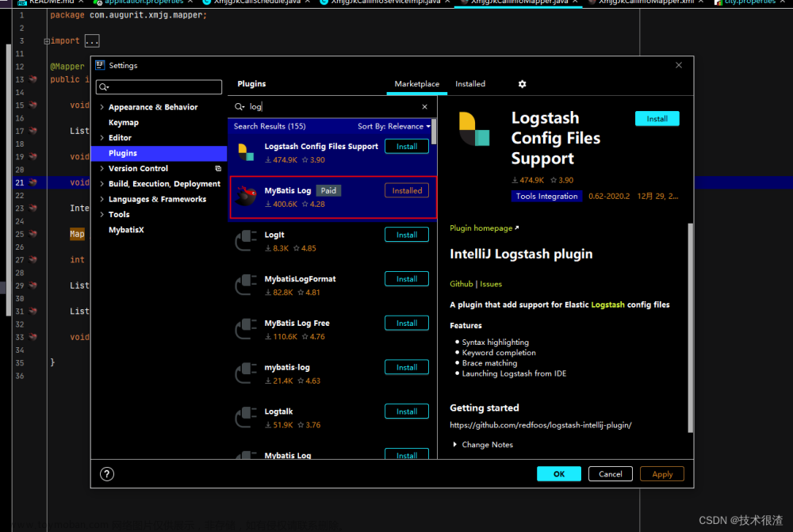Open the Github link
The image size is (793, 532).
click(x=462, y=284)
